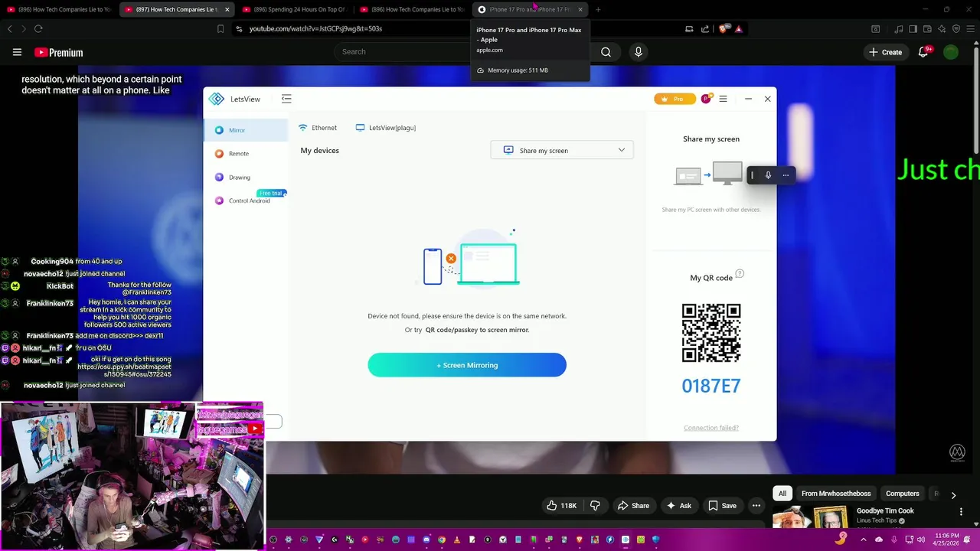Open the YouTube guide hamburger menu

(x=17, y=52)
